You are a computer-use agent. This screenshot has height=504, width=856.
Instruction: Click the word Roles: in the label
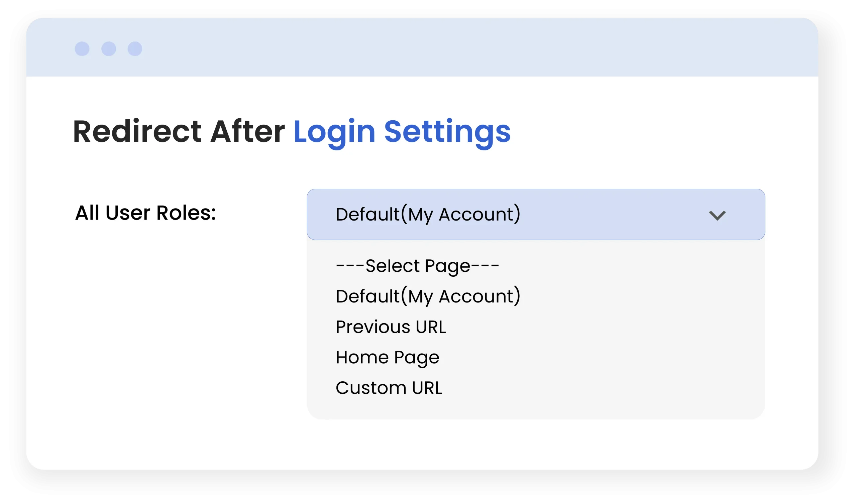pos(186,213)
